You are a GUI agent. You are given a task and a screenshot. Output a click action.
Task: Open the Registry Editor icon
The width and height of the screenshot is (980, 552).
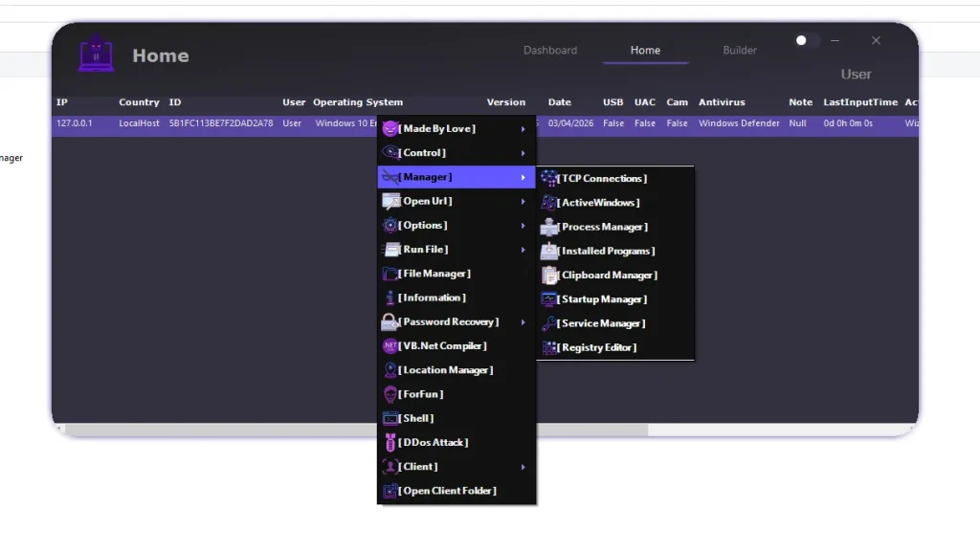(x=550, y=347)
